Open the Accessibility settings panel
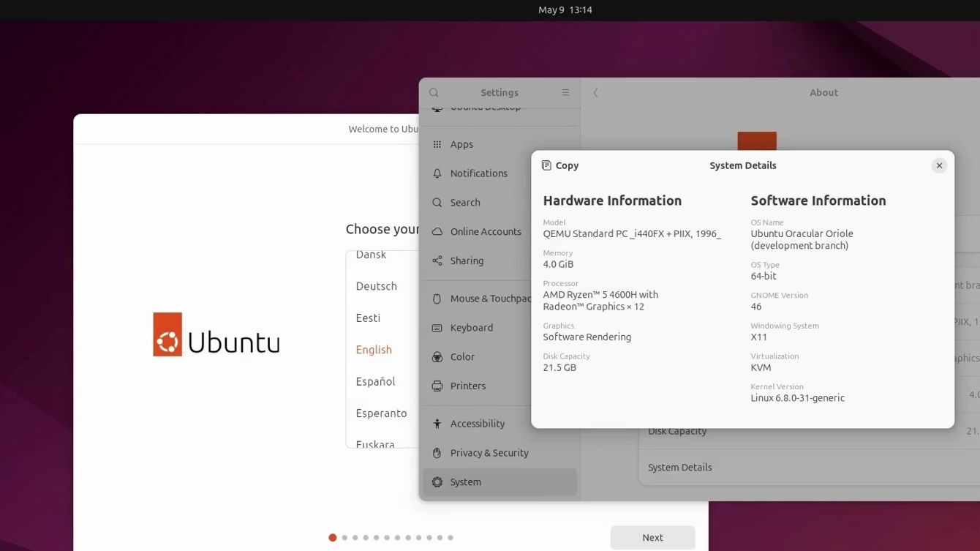Screen dimensions: 980x551 [500, 424]
